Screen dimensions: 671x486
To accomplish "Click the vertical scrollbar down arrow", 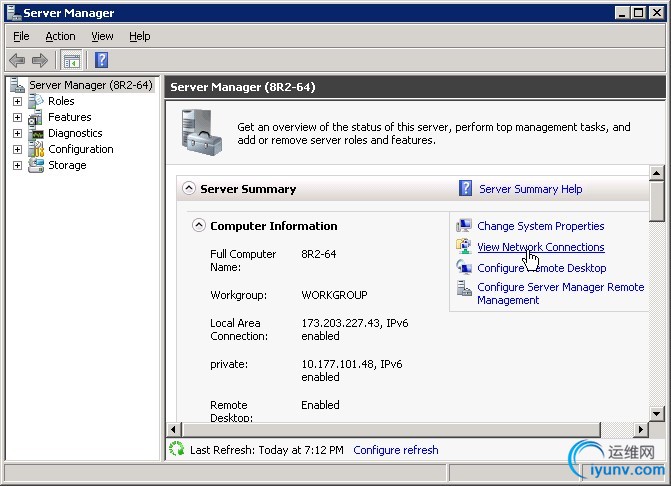I will coord(656,413).
